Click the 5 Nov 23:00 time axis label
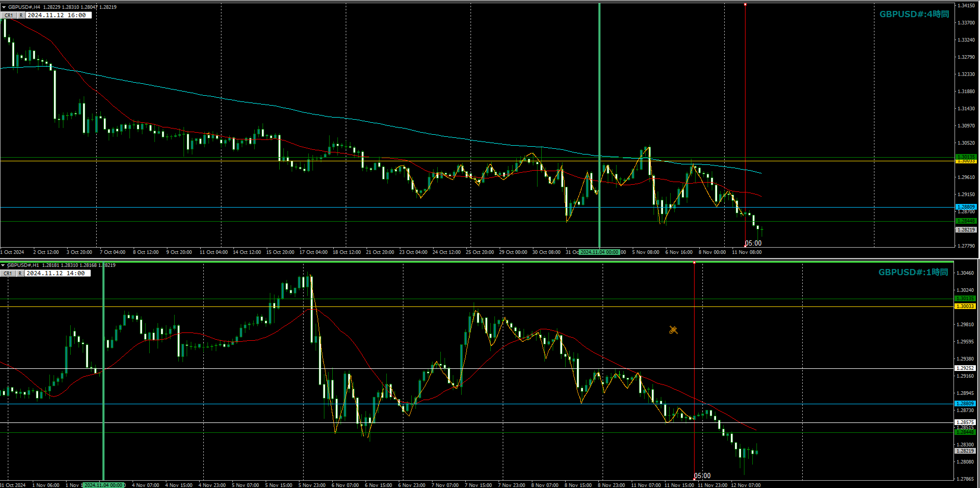The width and height of the screenshot is (980, 488). [312, 485]
